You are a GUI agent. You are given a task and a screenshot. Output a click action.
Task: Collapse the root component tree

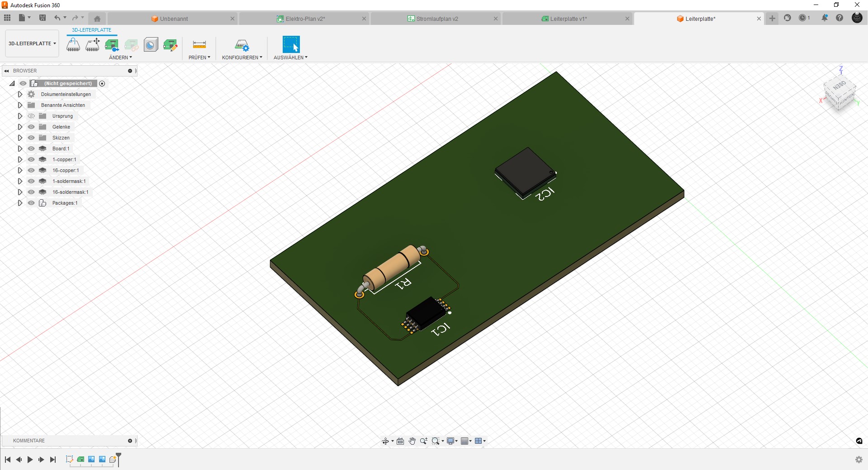[x=12, y=83]
